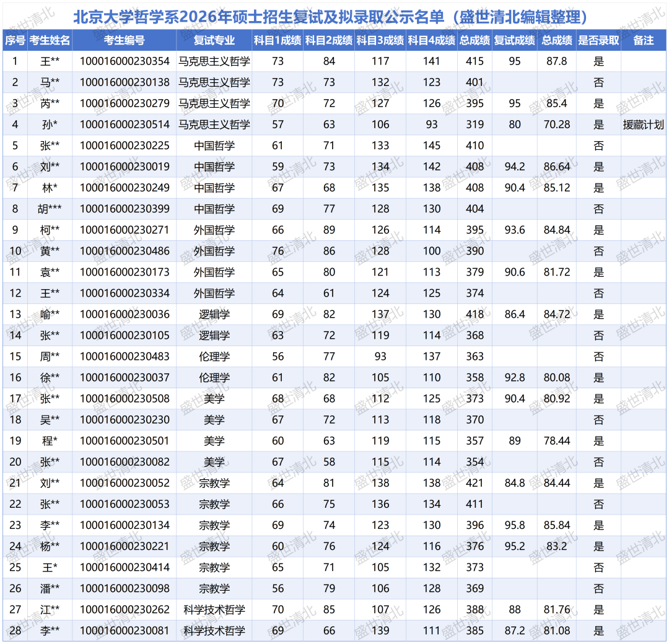Click the 考生编号 column header
The width and height of the screenshot is (669, 644).
pyautogui.click(x=125, y=40)
